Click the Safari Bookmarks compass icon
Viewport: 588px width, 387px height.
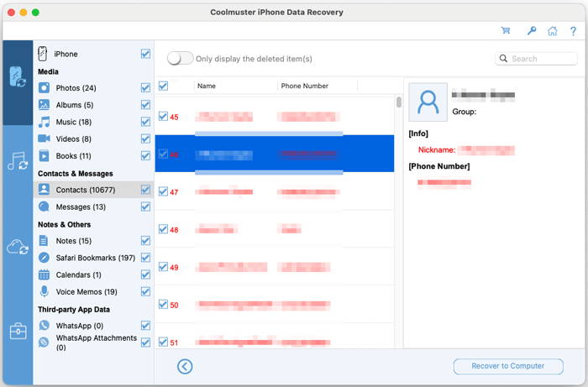(44, 258)
